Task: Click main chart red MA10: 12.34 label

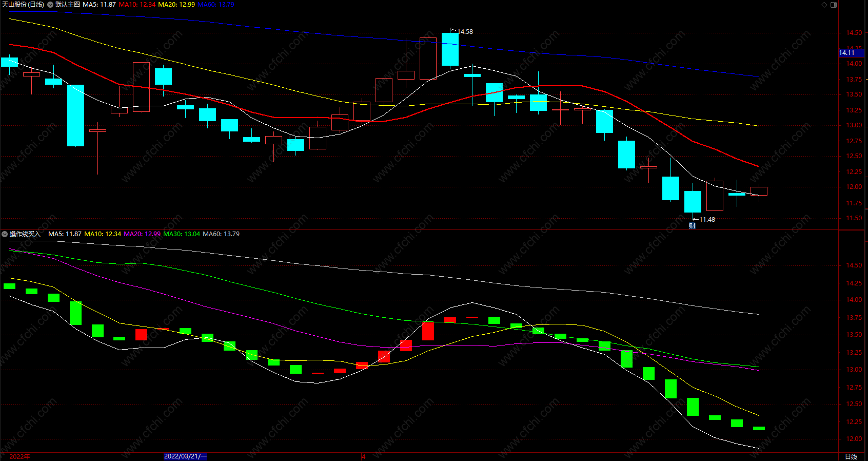Action: point(137,5)
